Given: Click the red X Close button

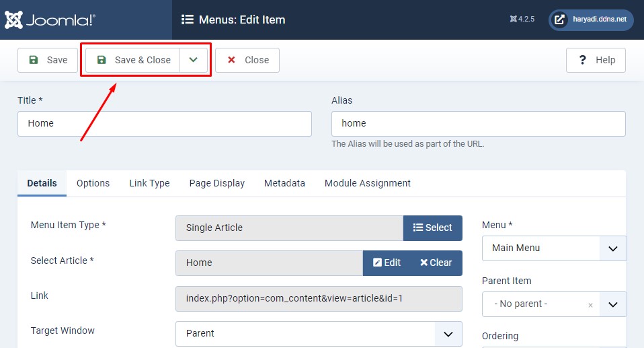Looking at the screenshot, I should tap(247, 60).
